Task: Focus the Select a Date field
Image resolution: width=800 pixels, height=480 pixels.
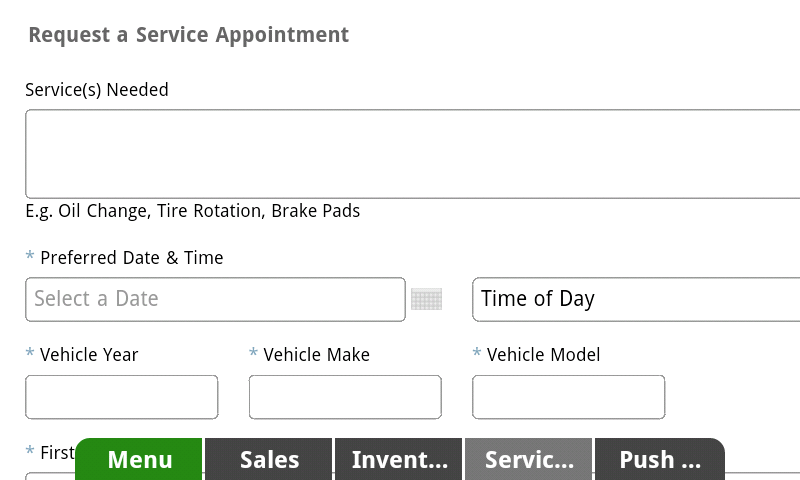Action: [215, 299]
